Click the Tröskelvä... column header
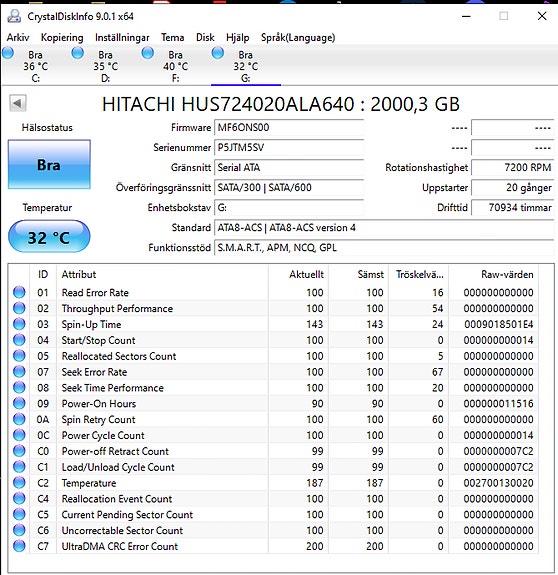The image size is (558, 575). (419, 274)
